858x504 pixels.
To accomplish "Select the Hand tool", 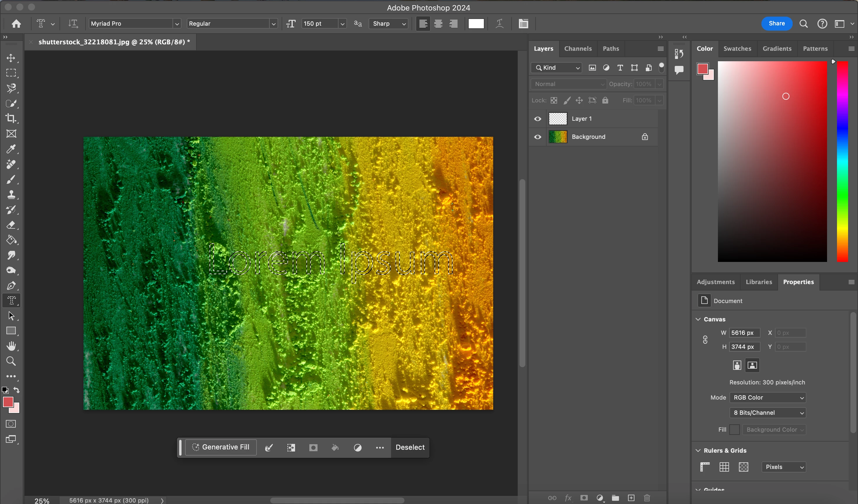I will point(11,346).
